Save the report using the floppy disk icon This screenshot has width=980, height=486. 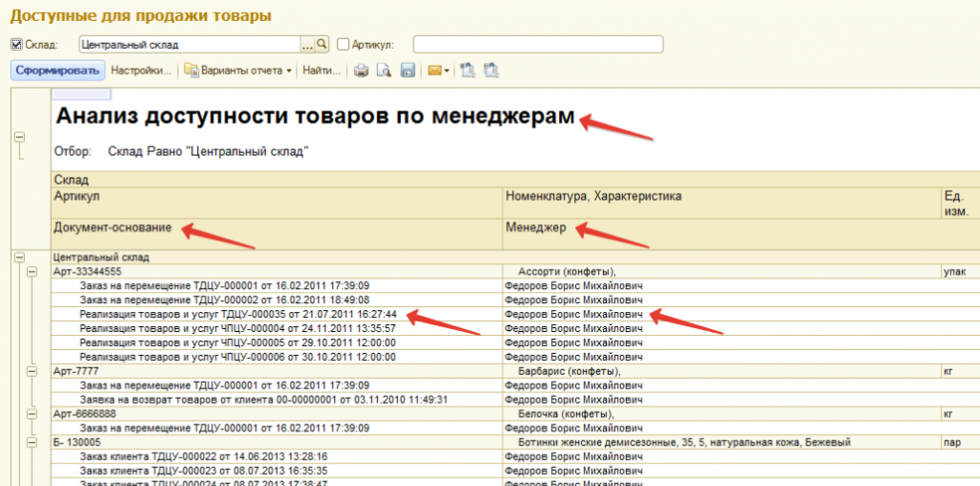click(x=407, y=70)
